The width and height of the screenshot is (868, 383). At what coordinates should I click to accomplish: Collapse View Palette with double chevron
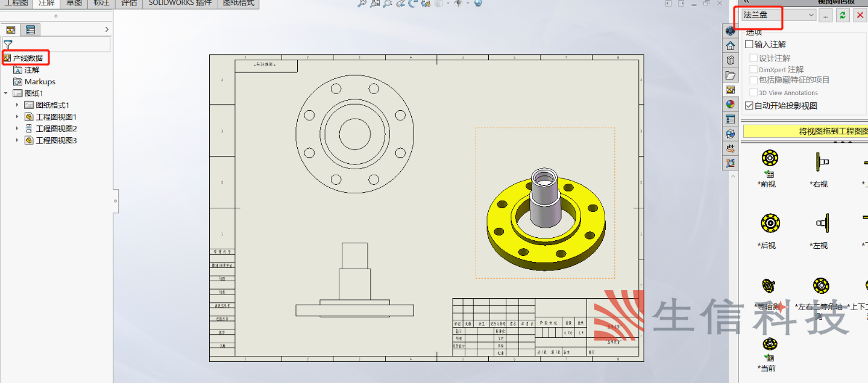tap(746, 2)
